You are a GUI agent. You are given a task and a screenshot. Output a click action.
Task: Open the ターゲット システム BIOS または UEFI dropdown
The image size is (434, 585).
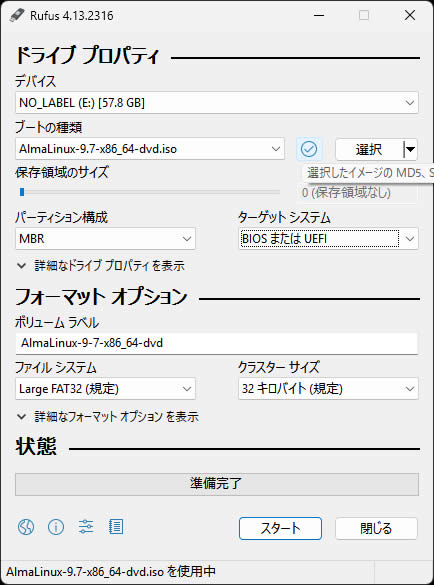click(x=328, y=238)
